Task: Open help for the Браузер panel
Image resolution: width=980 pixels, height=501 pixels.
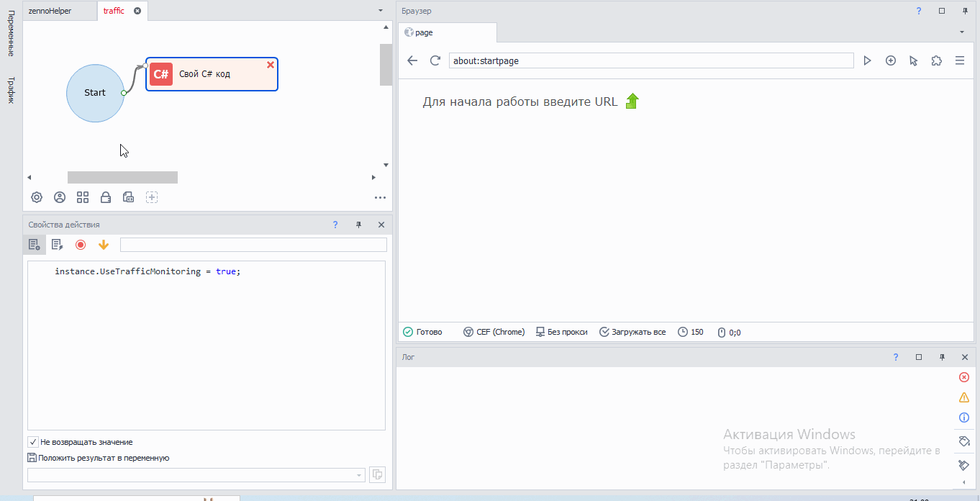Action: [919, 11]
